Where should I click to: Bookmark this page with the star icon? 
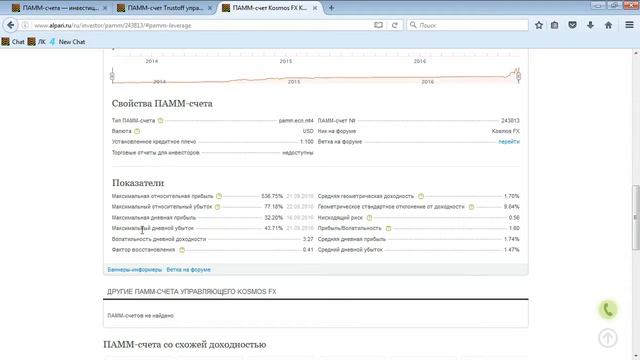(539, 25)
